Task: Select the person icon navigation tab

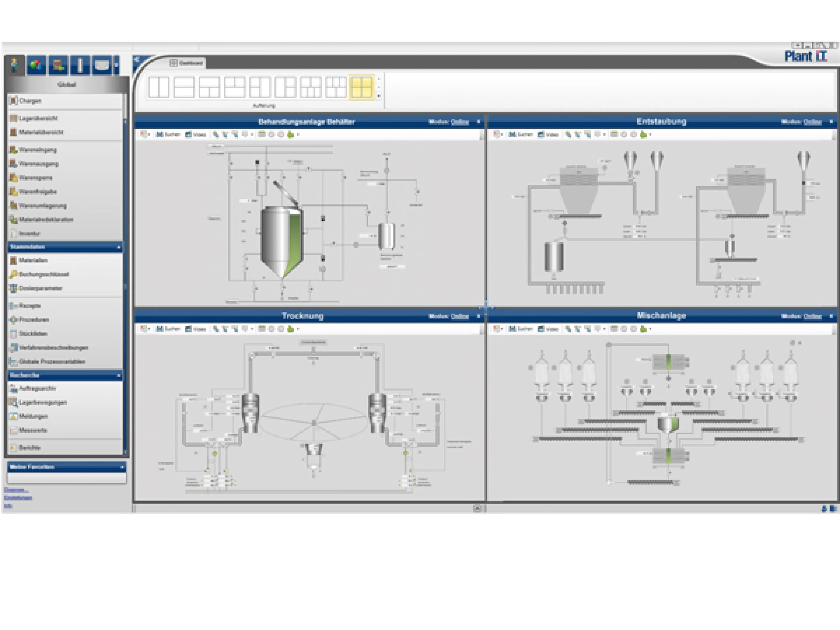Action: pyautogui.click(x=15, y=65)
